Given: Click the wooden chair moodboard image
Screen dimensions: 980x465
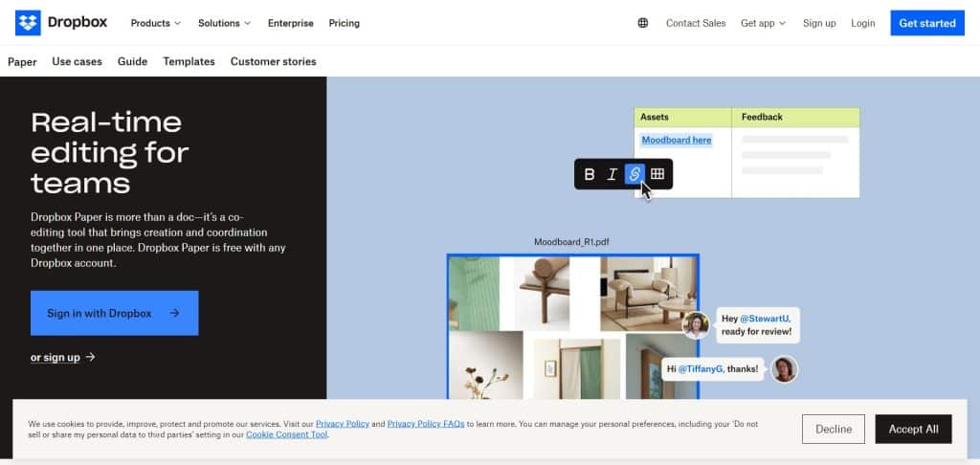Looking at the screenshot, I should click(x=542, y=294).
